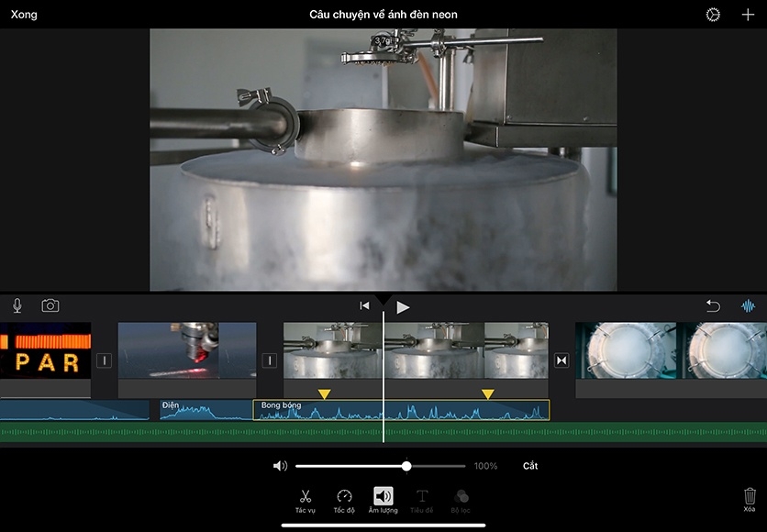Screen dimensions: 767x532
Task: Start voiceover recording with microphone icon
Action: tap(17, 306)
